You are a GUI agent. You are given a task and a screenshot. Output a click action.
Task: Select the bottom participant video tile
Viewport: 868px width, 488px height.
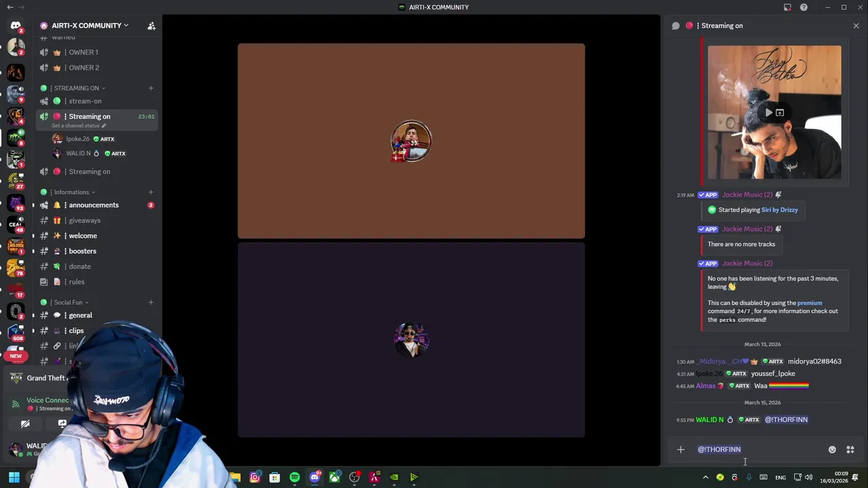pyautogui.click(x=411, y=340)
